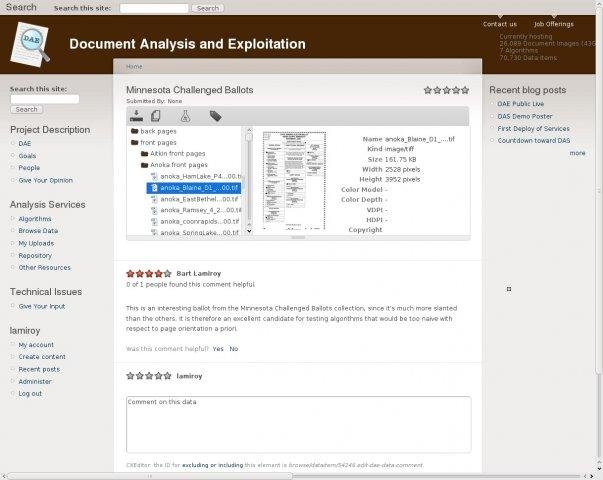Click the DAE magnifier logo
This screenshot has height=480, width=603.
pos(31,44)
